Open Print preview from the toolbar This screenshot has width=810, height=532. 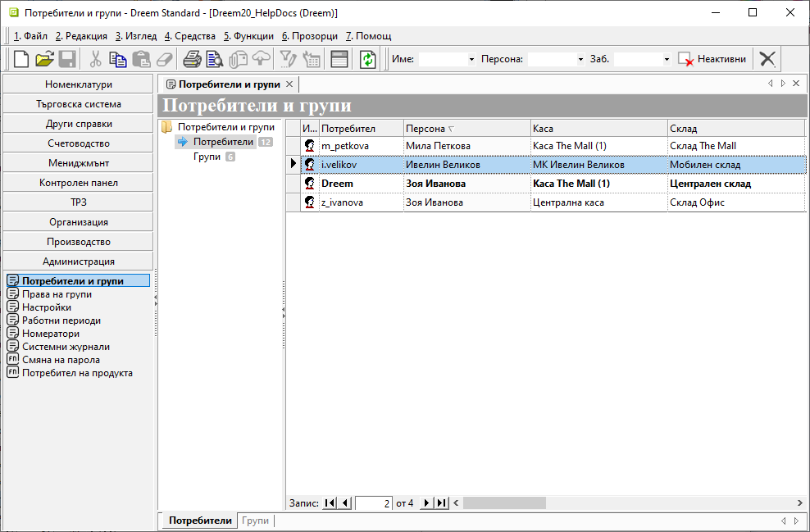coord(215,59)
